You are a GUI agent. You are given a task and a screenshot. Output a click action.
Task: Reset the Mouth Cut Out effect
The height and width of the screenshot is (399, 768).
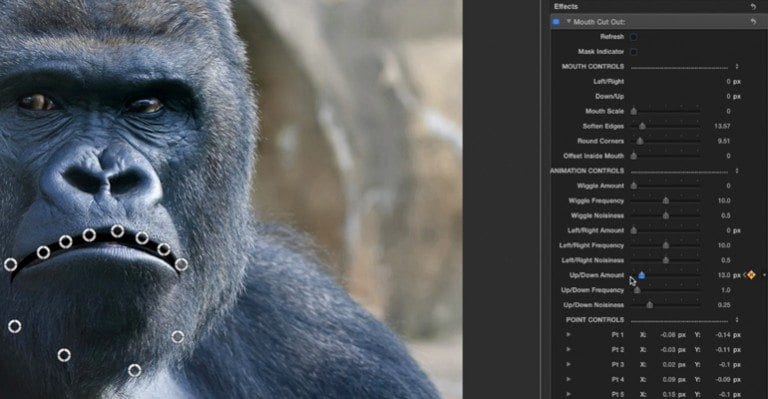click(753, 22)
